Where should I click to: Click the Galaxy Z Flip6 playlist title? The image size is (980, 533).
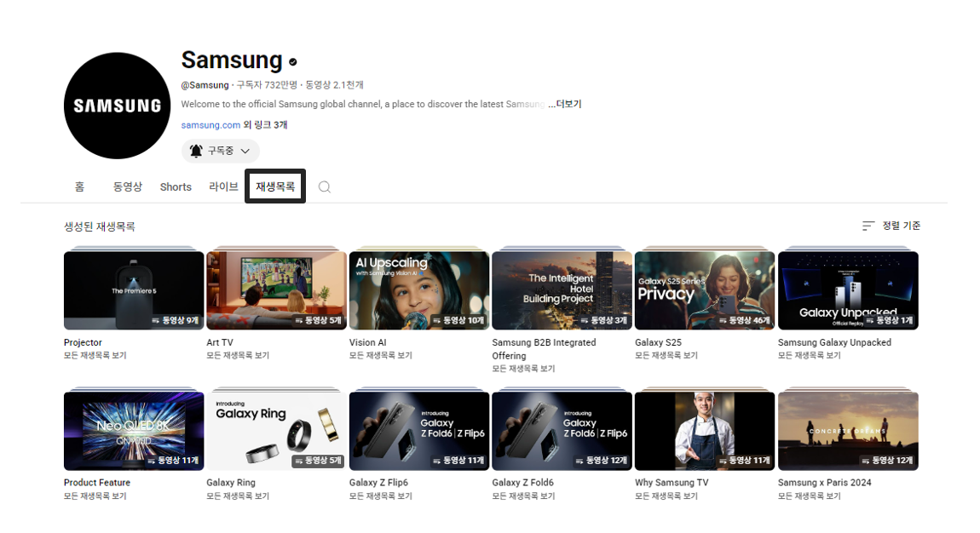pyautogui.click(x=378, y=483)
